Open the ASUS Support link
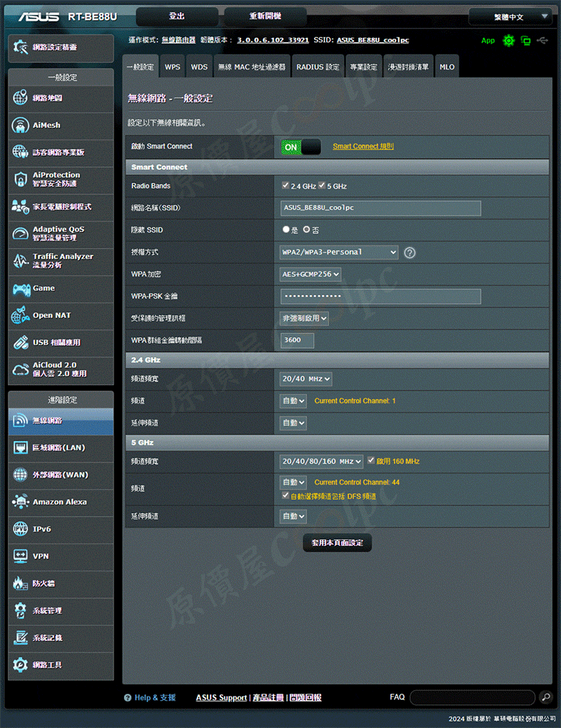 point(221,697)
